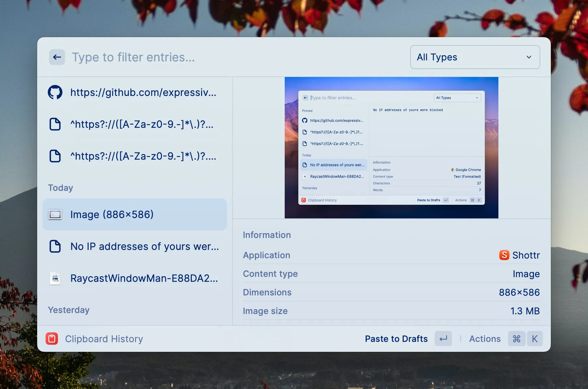The image size is (588, 389).
Task: Click the red Clipboard History icon
Action: 52,339
